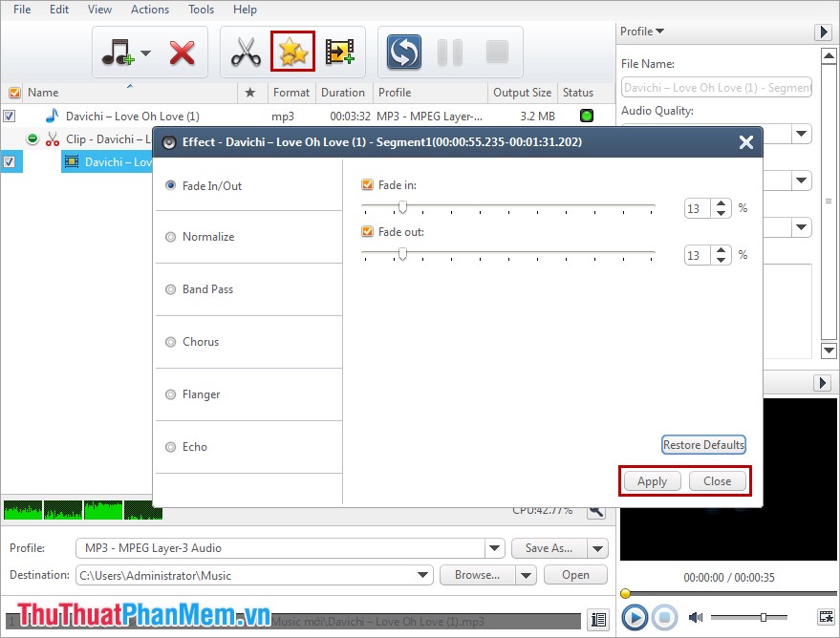
Task: Apply the fade effect settings
Action: tap(651, 480)
